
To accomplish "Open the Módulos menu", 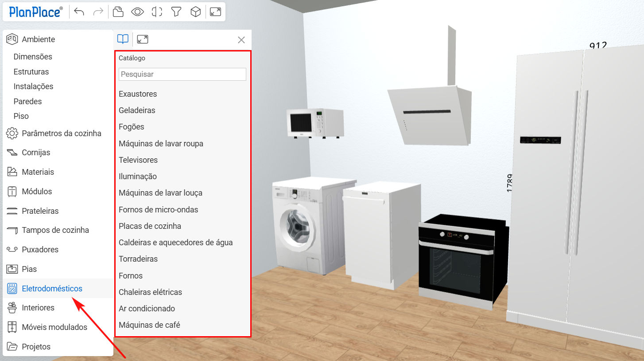I will tap(37, 192).
